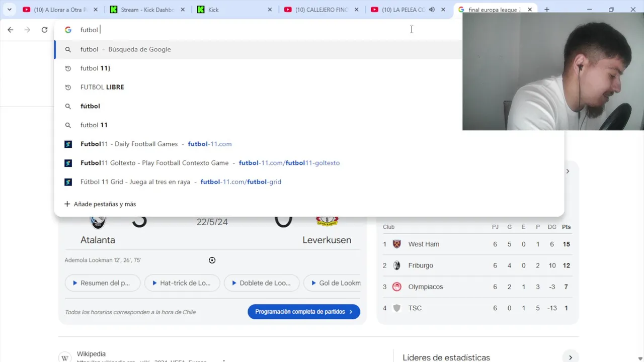Close the LA PELEA CO tab
The image size is (644, 362).
click(443, 10)
